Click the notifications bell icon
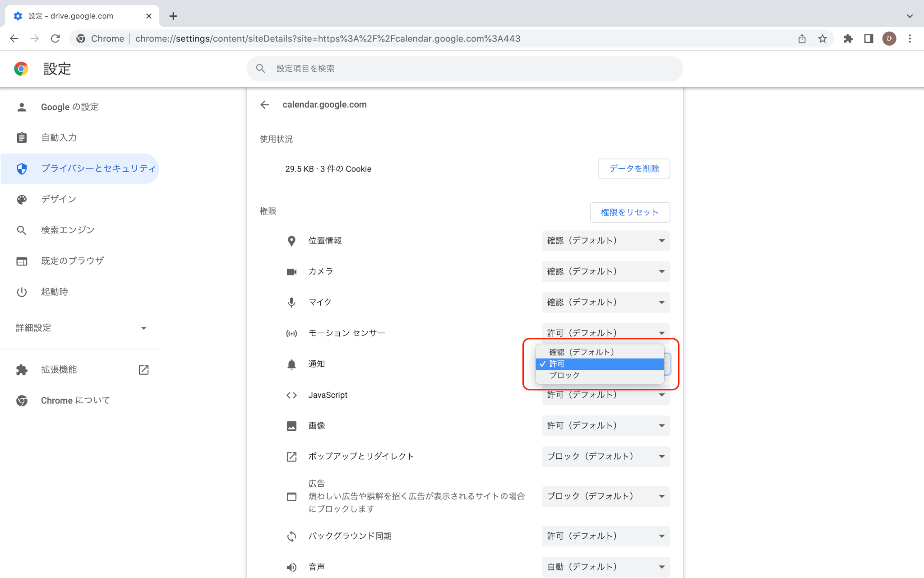This screenshot has height=578, width=924. pyautogui.click(x=291, y=364)
